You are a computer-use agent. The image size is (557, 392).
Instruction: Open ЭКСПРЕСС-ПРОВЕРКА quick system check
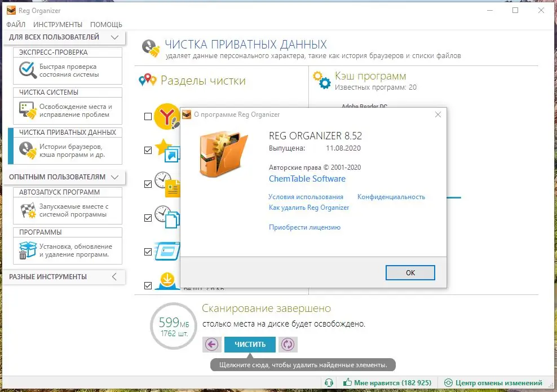coord(68,66)
